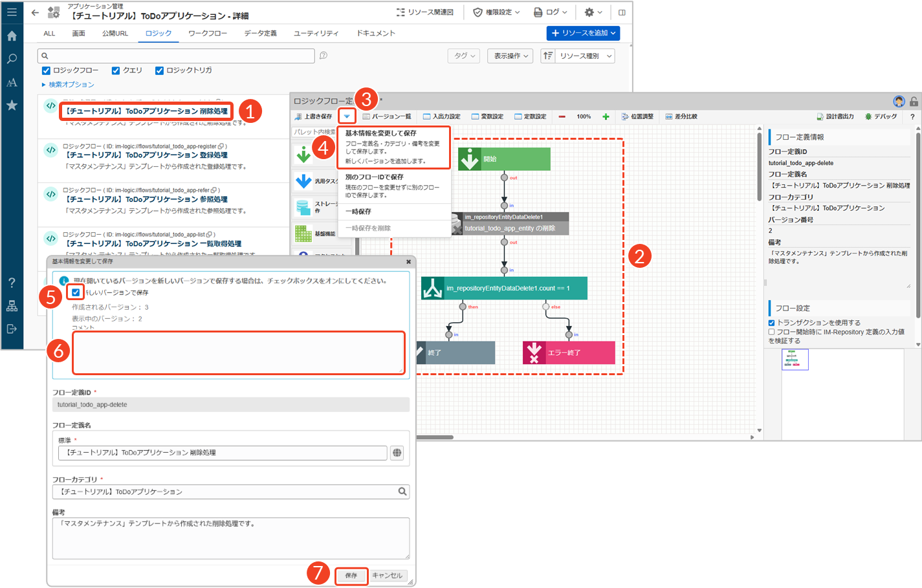The width and height of the screenshot is (922, 588).
Task: Uncheck the クエリ filter checkbox
Action: [x=116, y=71]
